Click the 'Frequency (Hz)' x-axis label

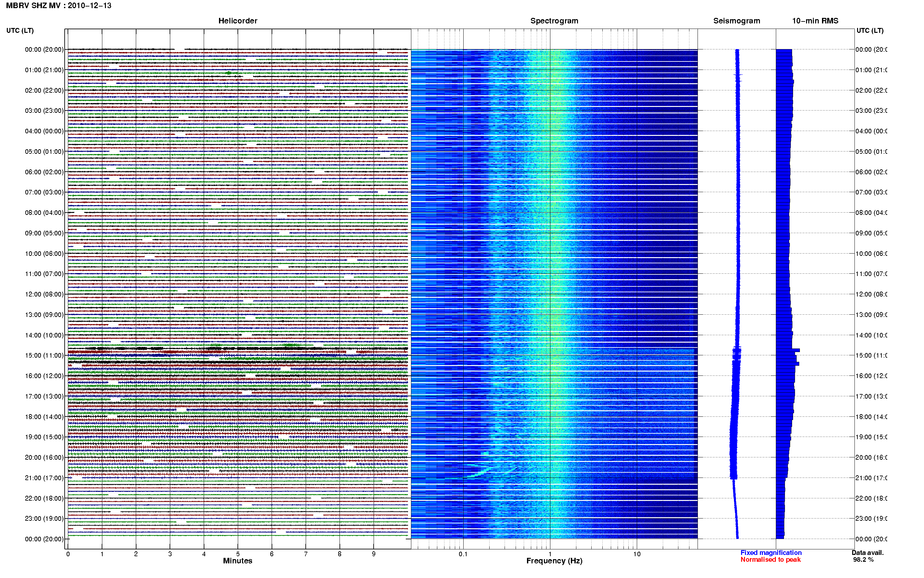[x=554, y=561]
